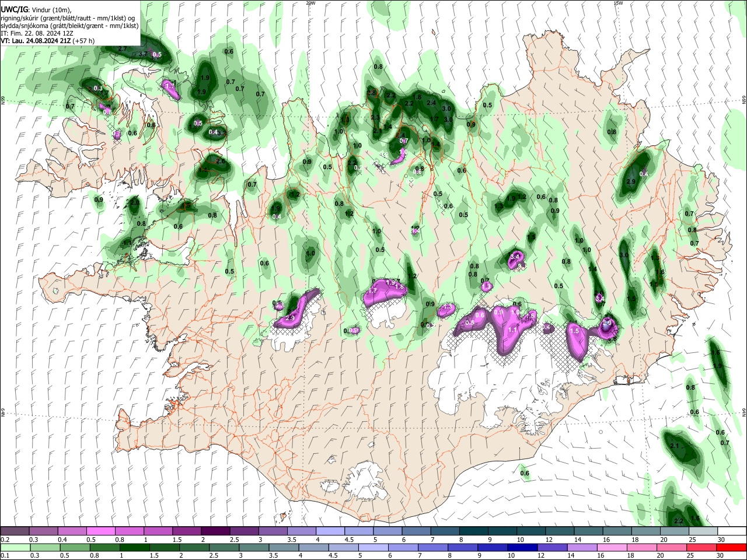This screenshot has width=747, height=560.
Task: Click the lavender snow swatch between 4 and 4.5
Action: (330, 531)
